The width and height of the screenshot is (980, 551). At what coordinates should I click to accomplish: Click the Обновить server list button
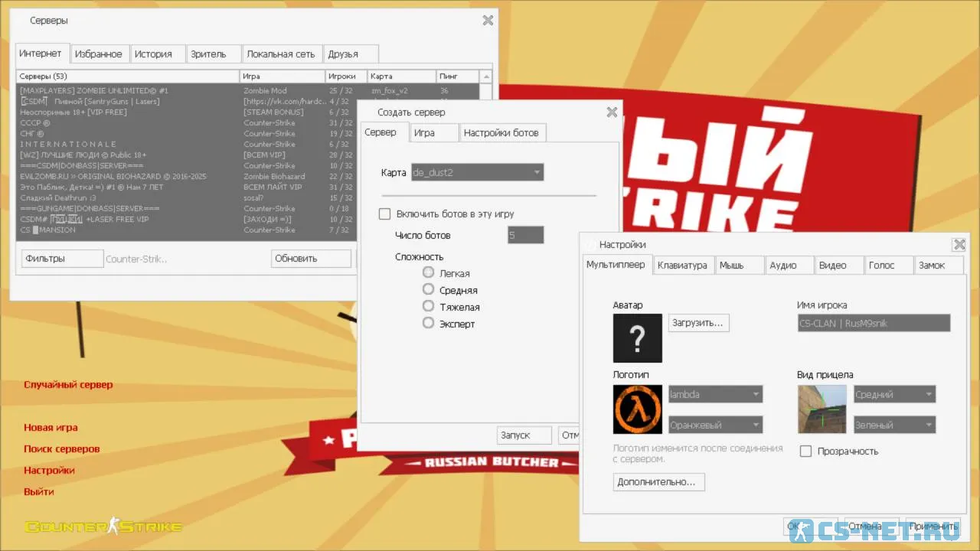[x=311, y=259]
